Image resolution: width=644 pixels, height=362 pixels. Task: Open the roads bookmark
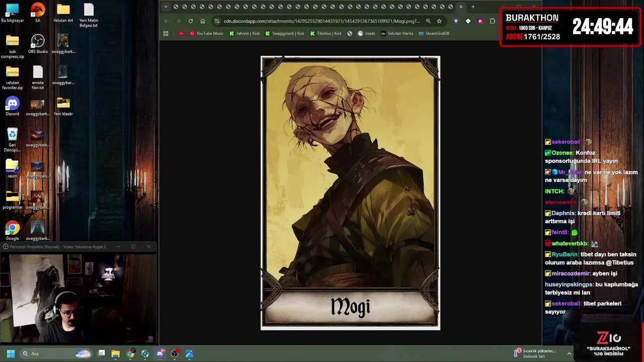click(366, 33)
